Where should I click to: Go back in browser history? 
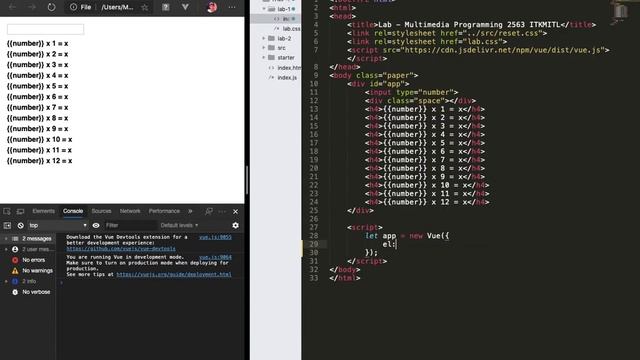tap(12, 7)
